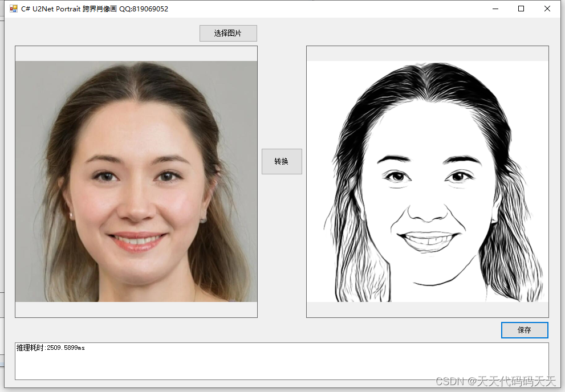This screenshot has width=565, height=392.
Task: Click the original woman's photo on the left
Action: [136, 182]
